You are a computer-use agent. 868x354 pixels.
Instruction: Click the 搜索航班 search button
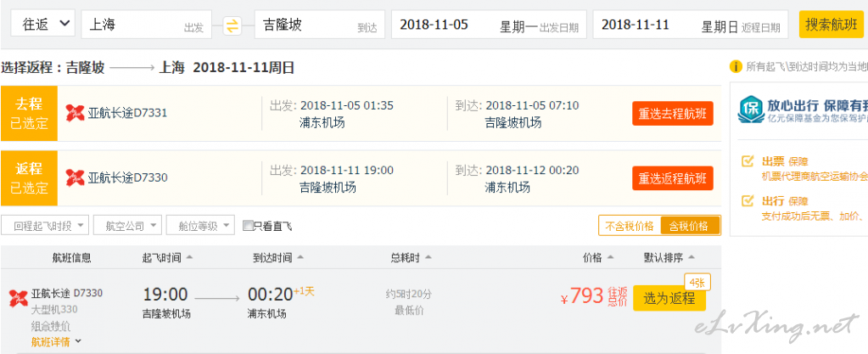[x=832, y=25]
